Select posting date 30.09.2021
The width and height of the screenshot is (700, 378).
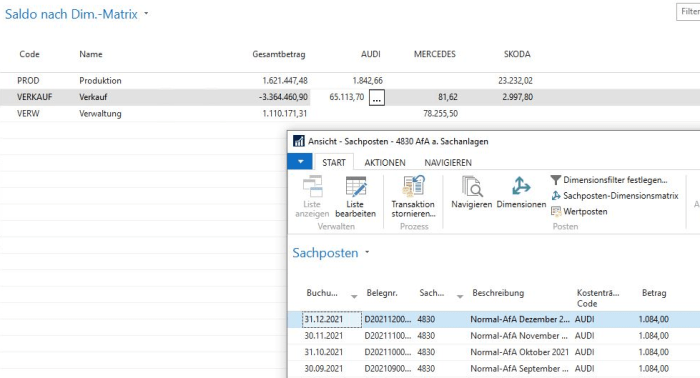point(324,369)
